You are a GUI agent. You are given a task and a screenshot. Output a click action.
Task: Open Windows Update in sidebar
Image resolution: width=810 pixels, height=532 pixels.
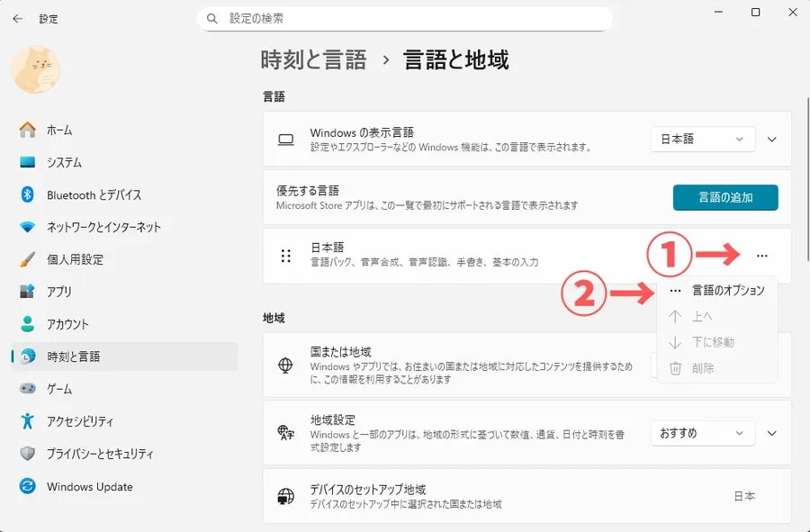(x=89, y=487)
